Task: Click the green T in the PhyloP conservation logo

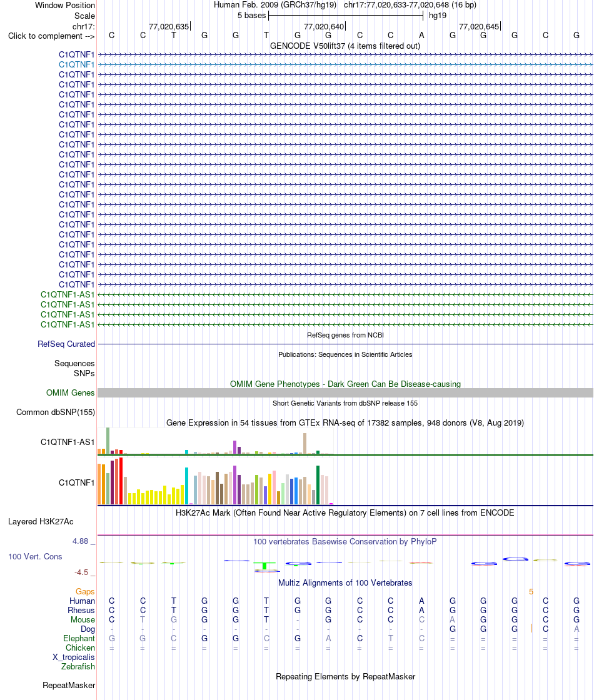Action: click(265, 566)
